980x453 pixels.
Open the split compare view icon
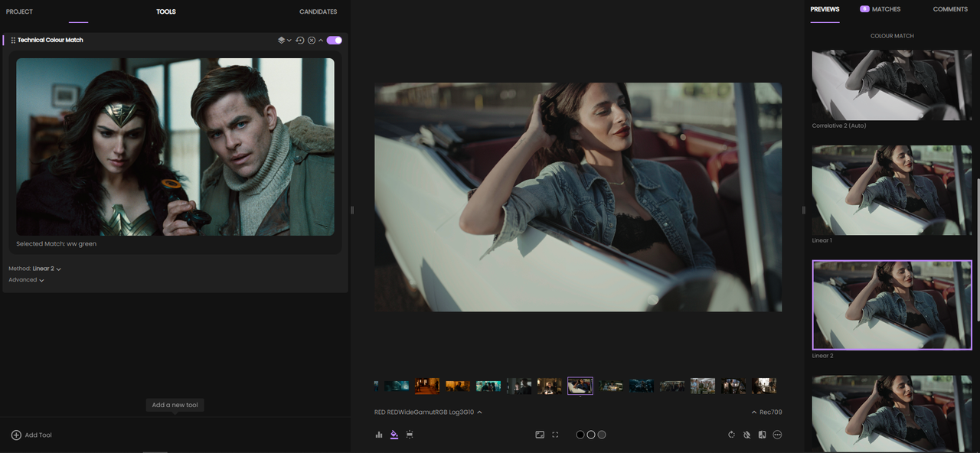click(762, 435)
